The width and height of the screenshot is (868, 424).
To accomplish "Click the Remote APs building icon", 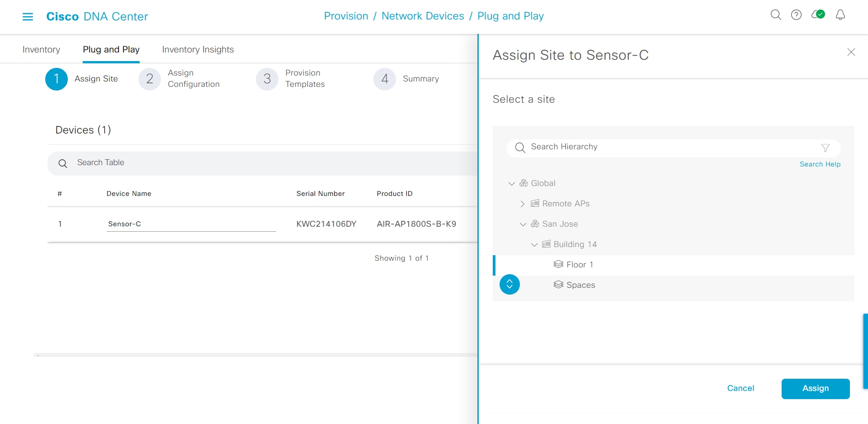I will pos(535,204).
